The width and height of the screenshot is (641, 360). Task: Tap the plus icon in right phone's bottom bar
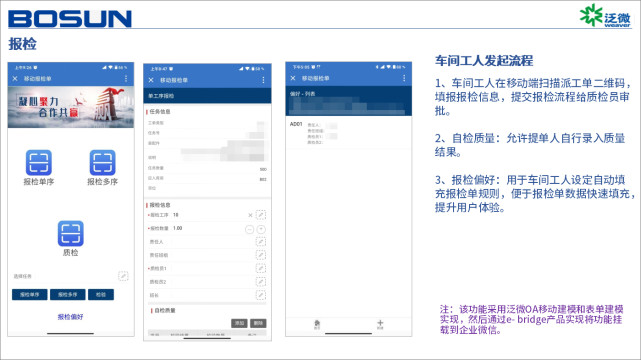(x=380, y=324)
